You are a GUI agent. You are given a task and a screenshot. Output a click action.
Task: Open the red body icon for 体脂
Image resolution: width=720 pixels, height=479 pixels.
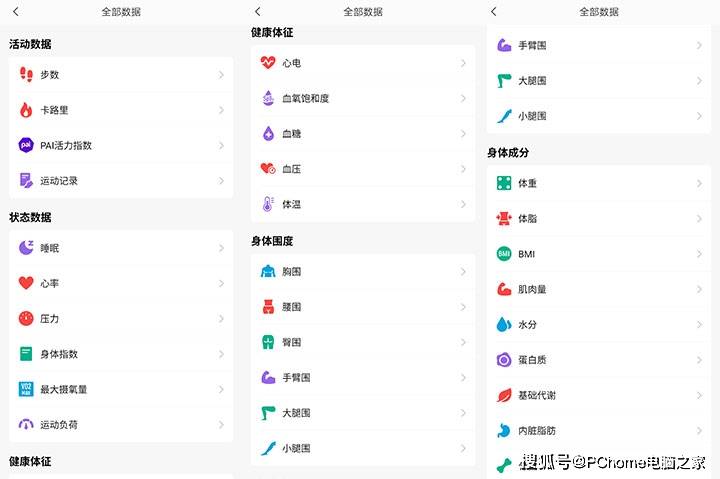tap(504, 218)
